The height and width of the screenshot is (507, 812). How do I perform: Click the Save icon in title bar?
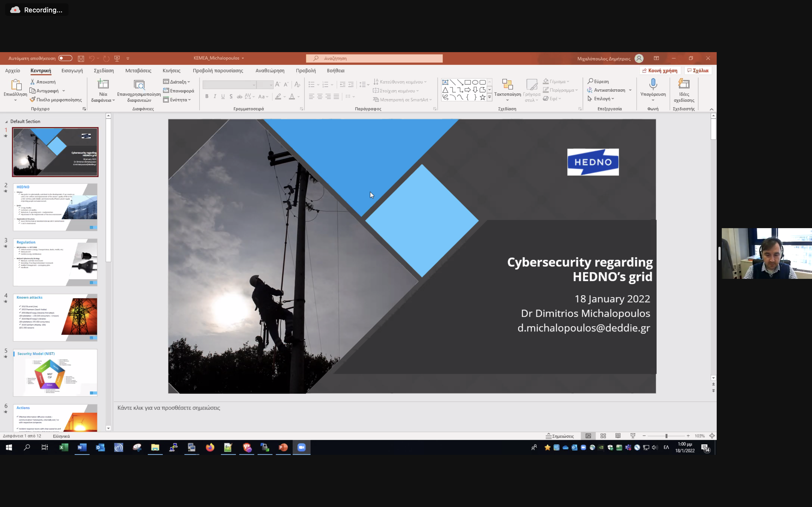tap(81, 58)
